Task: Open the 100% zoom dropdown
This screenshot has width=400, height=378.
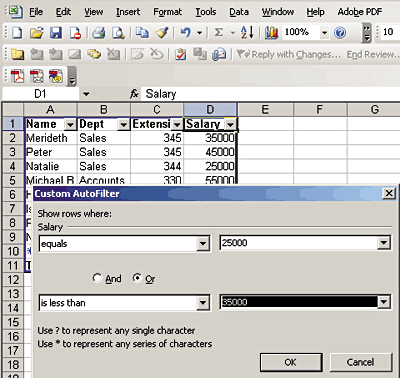Action: pos(324,33)
